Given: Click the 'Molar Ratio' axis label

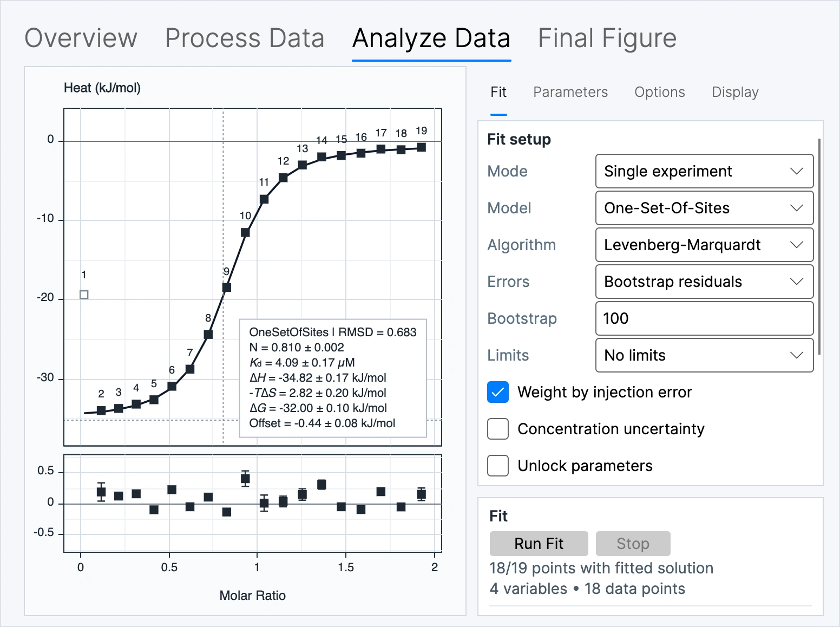Looking at the screenshot, I should coord(253,596).
